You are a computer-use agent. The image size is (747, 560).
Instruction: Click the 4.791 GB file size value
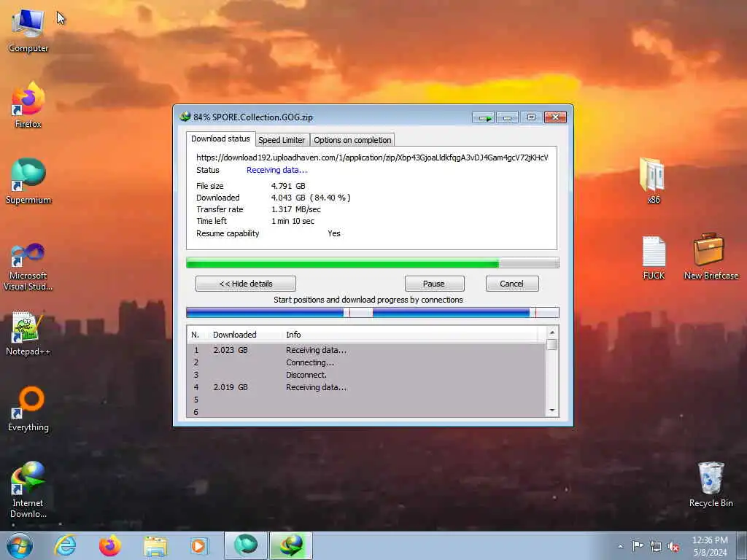pos(288,186)
